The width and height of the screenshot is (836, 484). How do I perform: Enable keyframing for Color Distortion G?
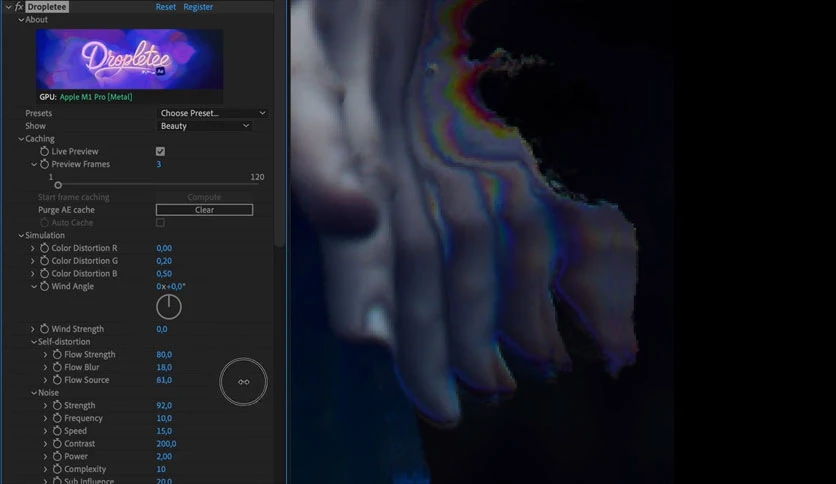coord(44,261)
